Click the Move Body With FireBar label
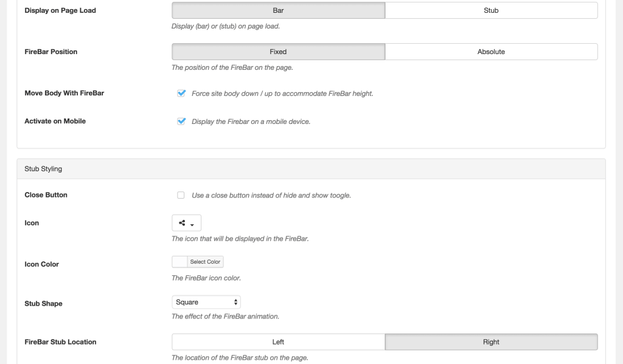Screen dimensions: 623x364 pos(64,93)
